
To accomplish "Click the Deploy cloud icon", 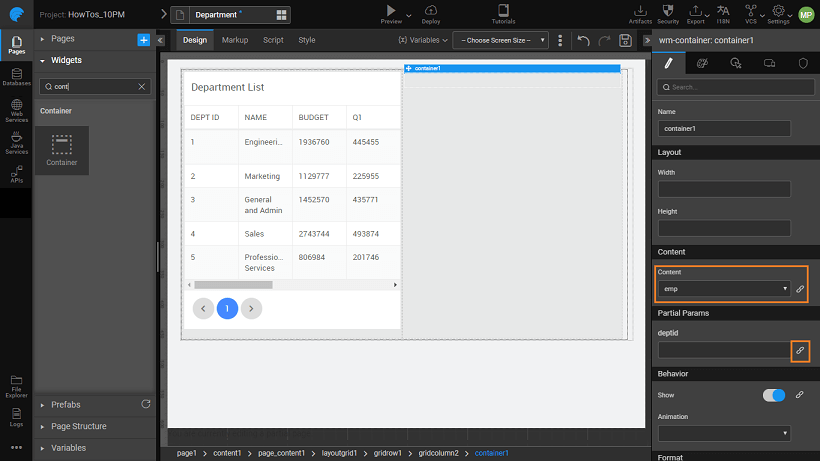I will 431,13.
